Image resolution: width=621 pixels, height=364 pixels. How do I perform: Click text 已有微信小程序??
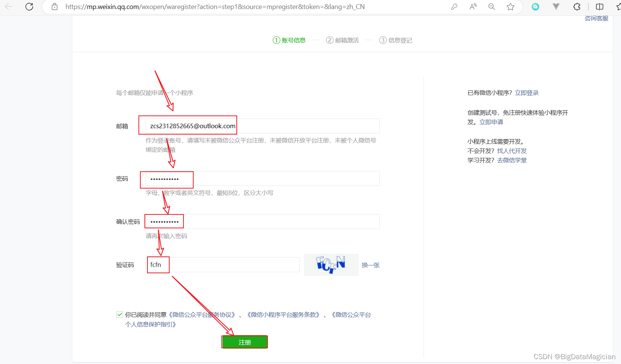click(x=490, y=93)
